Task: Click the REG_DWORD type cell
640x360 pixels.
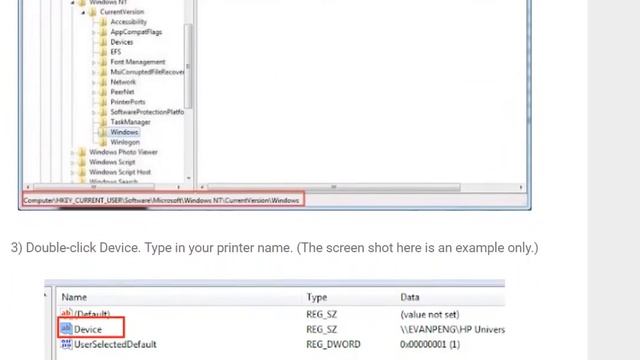Action: point(333,344)
